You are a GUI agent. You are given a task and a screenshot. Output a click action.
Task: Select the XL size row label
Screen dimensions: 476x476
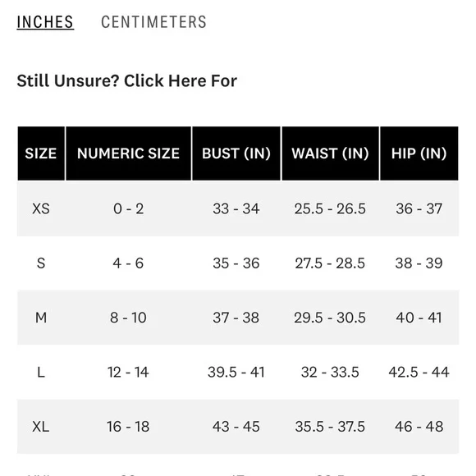pyautogui.click(x=41, y=427)
